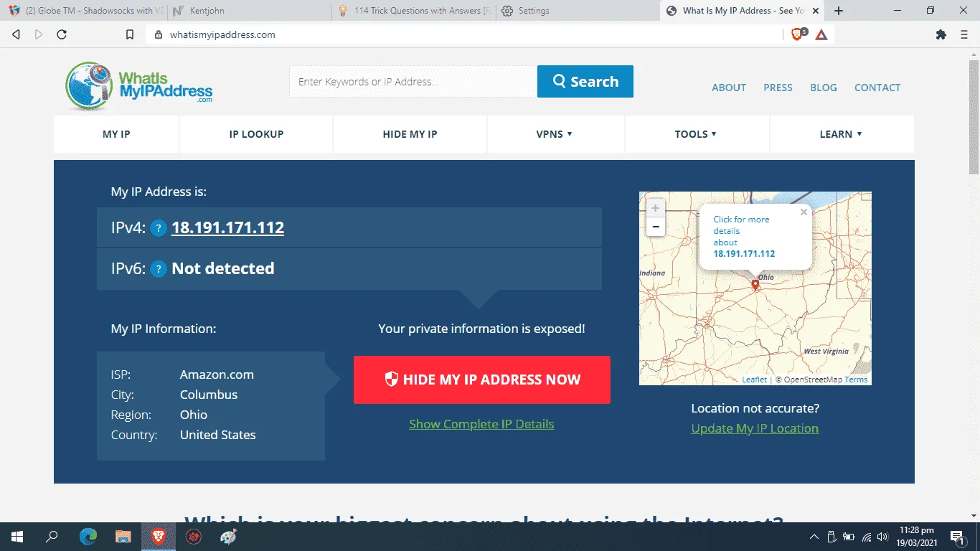Expand the TOOLS navigation dropdown
The width and height of the screenshot is (980, 551).
pos(696,134)
